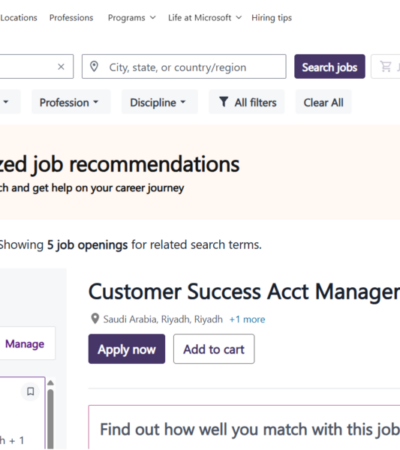Click the Apply now button
This screenshot has width=400, height=450.
pos(127,349)
